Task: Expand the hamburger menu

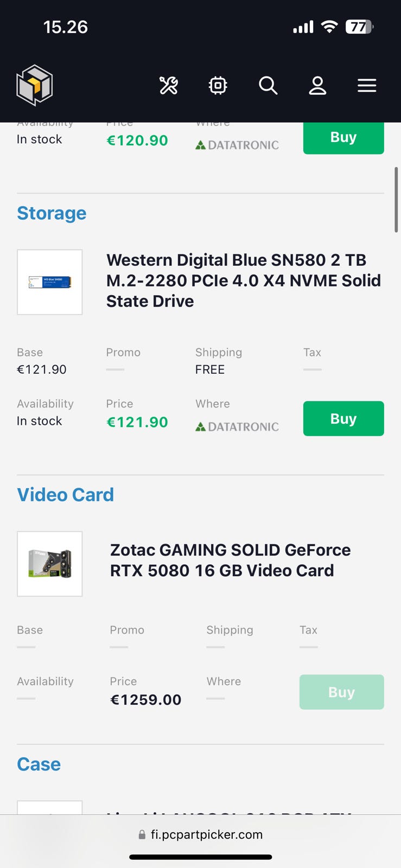Action: coord(367,85)
